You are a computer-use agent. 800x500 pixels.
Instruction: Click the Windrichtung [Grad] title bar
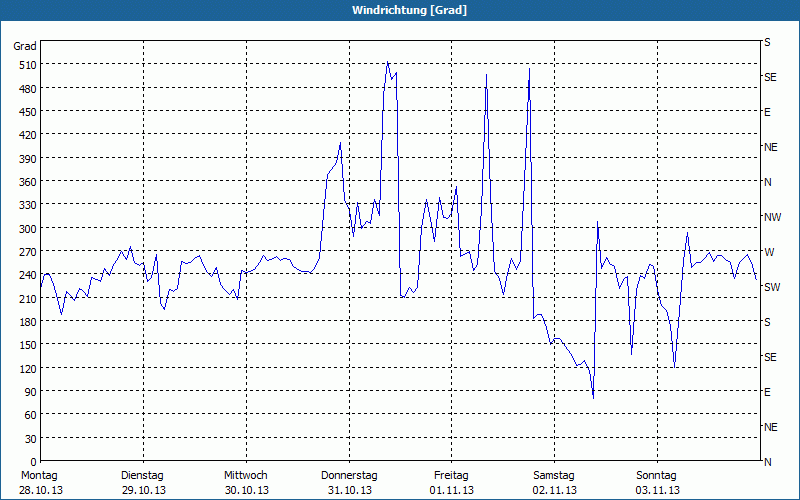point(400,10)
